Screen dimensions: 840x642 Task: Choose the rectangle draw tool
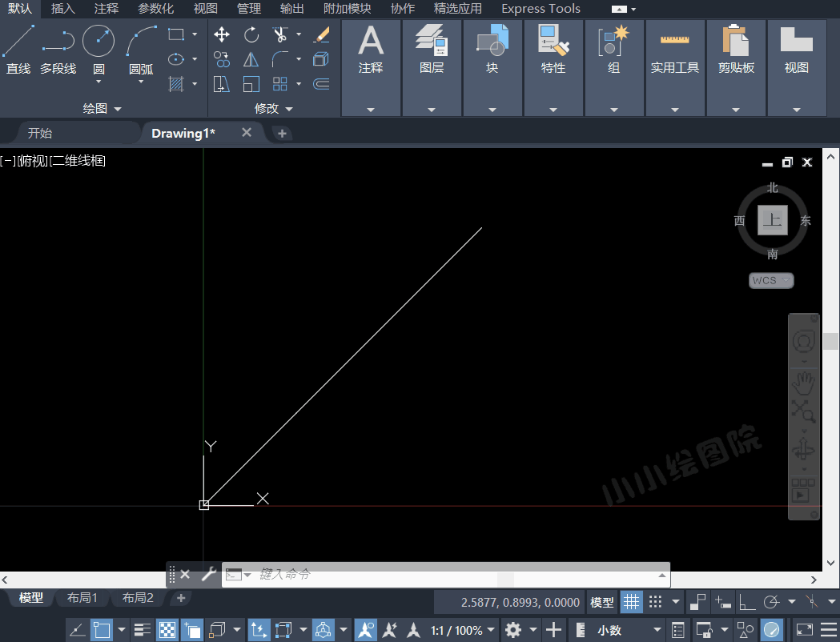[175, 34]
